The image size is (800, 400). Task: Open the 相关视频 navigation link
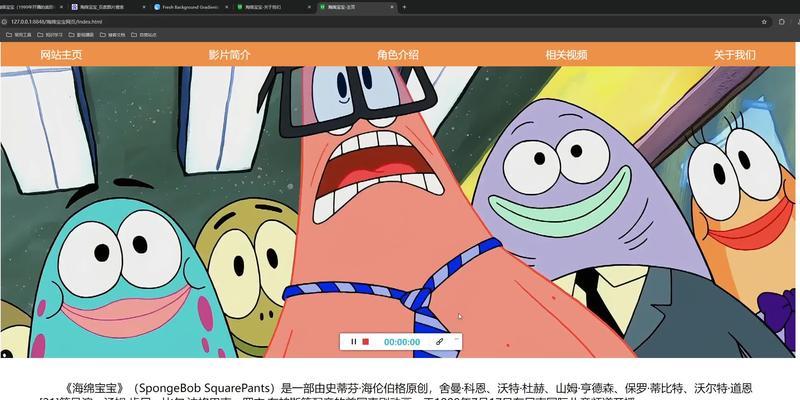(566, 55)
